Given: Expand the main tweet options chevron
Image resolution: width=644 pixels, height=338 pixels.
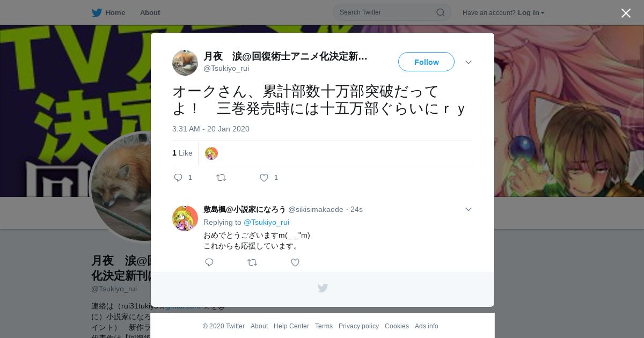Looking at the screenshot, I should click(x=469, y=62).
